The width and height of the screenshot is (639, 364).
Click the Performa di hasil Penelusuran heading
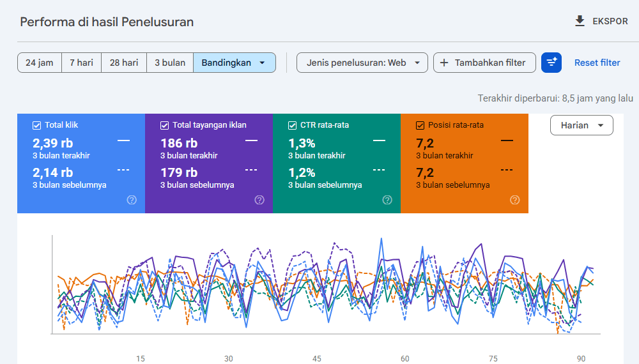point(107,22)
